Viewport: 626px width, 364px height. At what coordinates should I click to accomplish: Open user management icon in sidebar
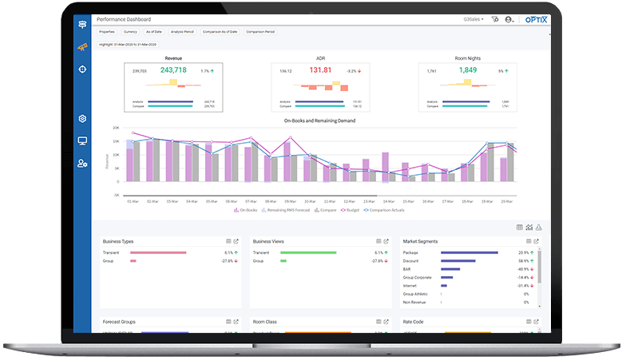tap(82, 163)
